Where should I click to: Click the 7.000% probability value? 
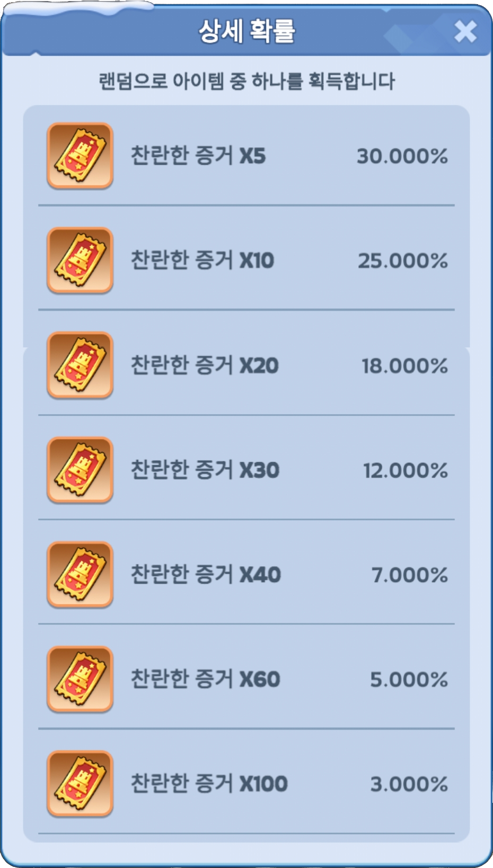(x=410, y=575)
